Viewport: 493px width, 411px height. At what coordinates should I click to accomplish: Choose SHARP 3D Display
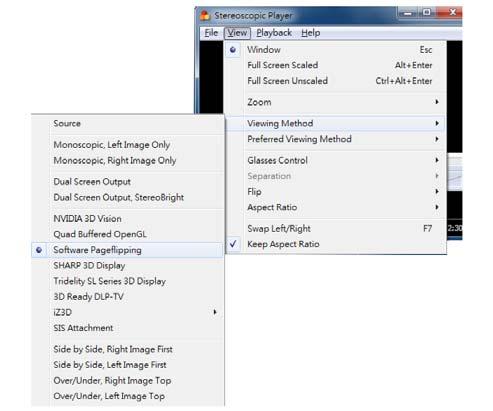(x=128, y=266)
